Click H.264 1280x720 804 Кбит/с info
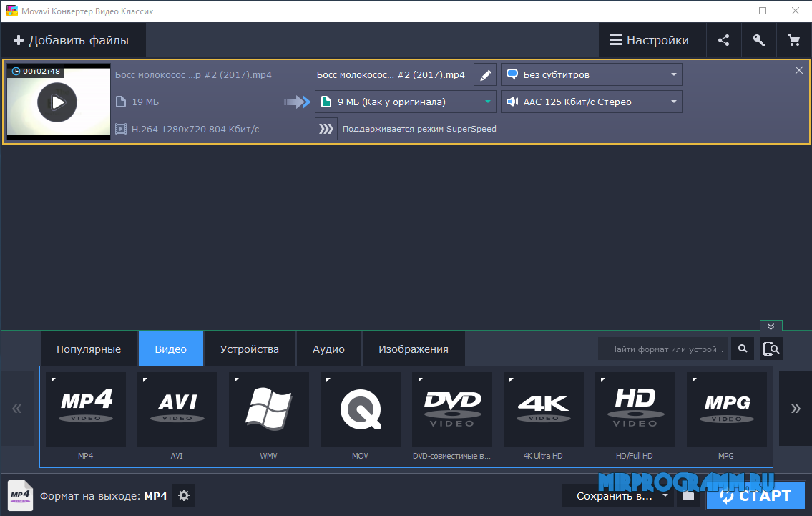Screen dimensions: 812x516 [195, 129]
